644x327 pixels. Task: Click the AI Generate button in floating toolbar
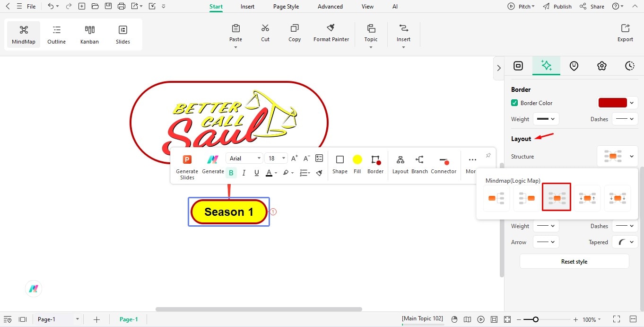(213, 164)
